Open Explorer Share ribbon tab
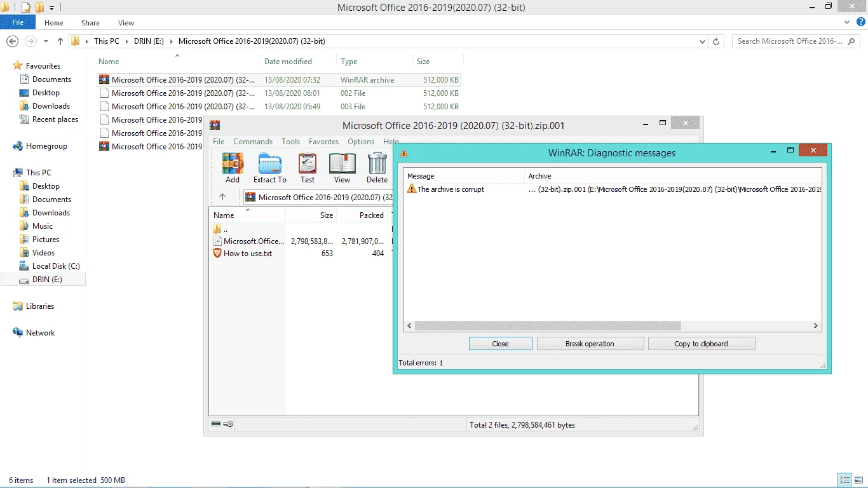The width and height of the screenshot is (868, 488). point(90,23)
